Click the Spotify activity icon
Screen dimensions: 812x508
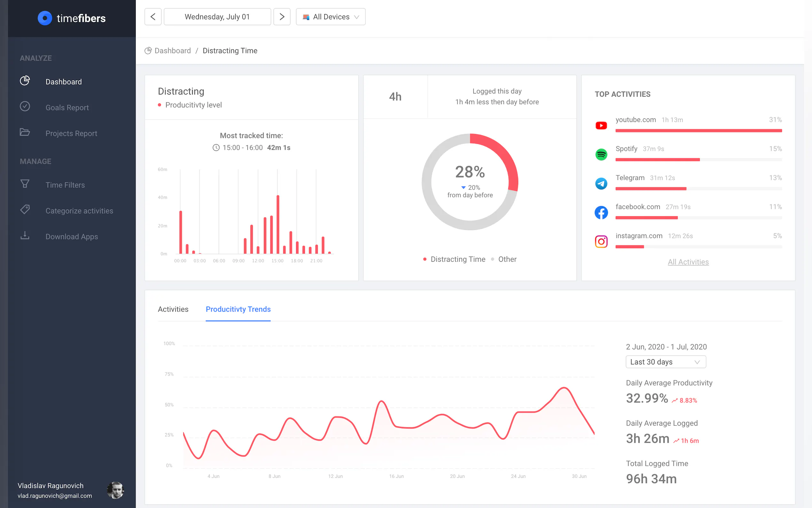pyautogui.click(x=601, y=155)
